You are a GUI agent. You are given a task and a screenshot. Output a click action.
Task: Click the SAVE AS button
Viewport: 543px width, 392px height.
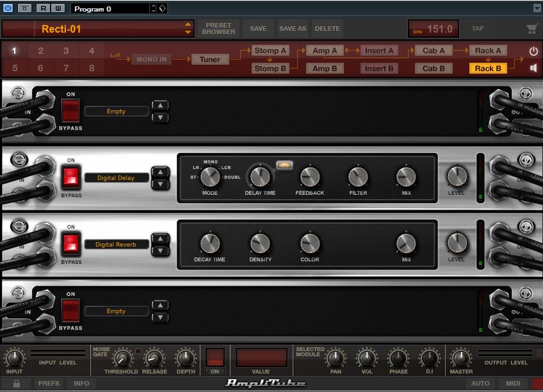tap(293, 29)
